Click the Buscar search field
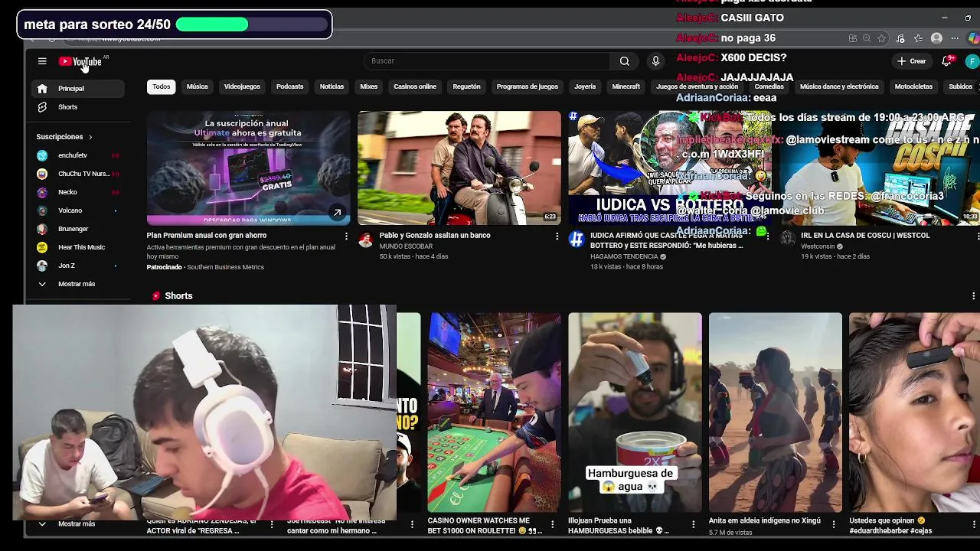Viewport: 980px width, 551px height. click(x=488, y=61)
